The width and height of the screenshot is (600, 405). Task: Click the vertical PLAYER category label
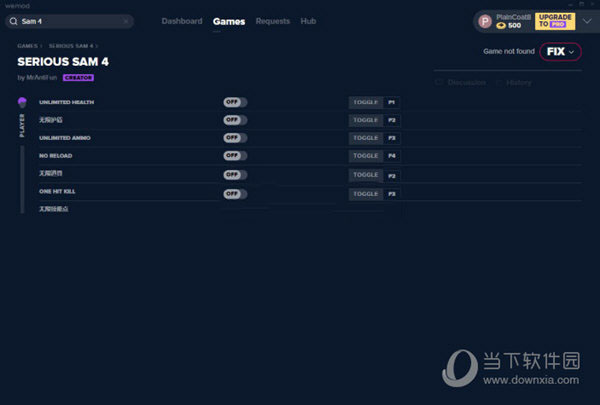pyautogui.click(x=22, y=126)
